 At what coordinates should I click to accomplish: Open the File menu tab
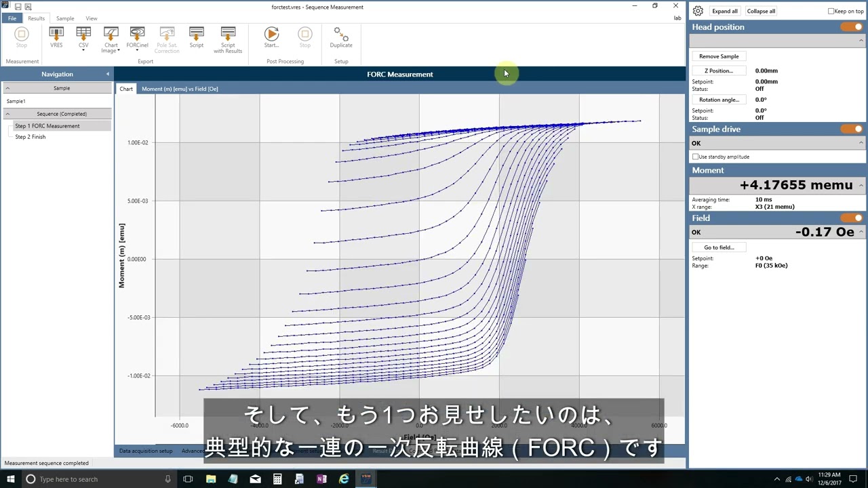(x=12, y=18)
